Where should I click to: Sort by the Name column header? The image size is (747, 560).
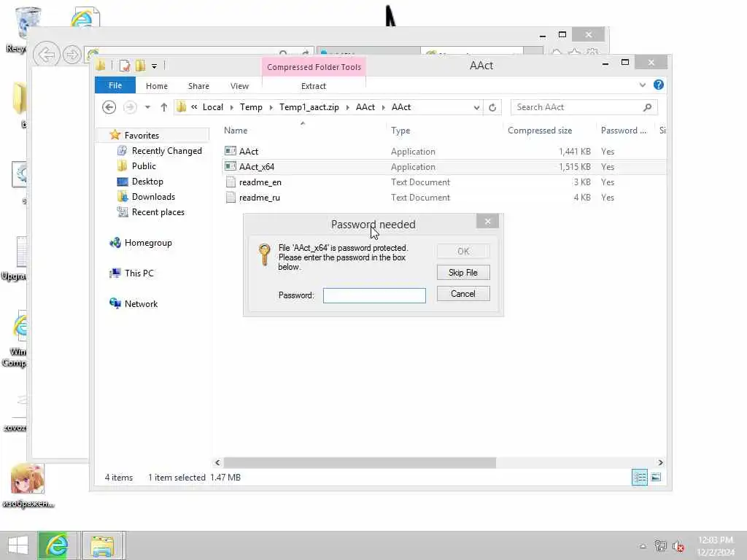point(236,131)
